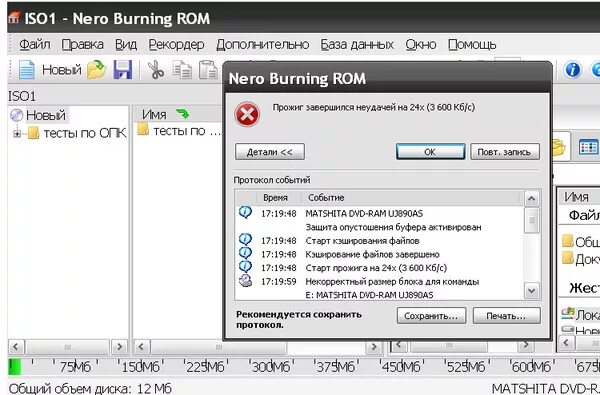Click the Copy toolbar icon
600x395 pixels.
(182, 70)
